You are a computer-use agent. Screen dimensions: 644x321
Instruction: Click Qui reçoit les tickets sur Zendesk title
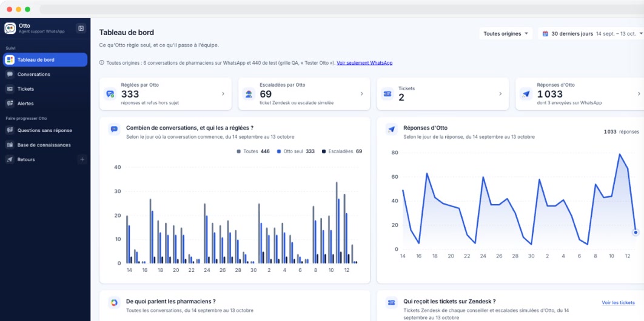(x=450, y=302)
